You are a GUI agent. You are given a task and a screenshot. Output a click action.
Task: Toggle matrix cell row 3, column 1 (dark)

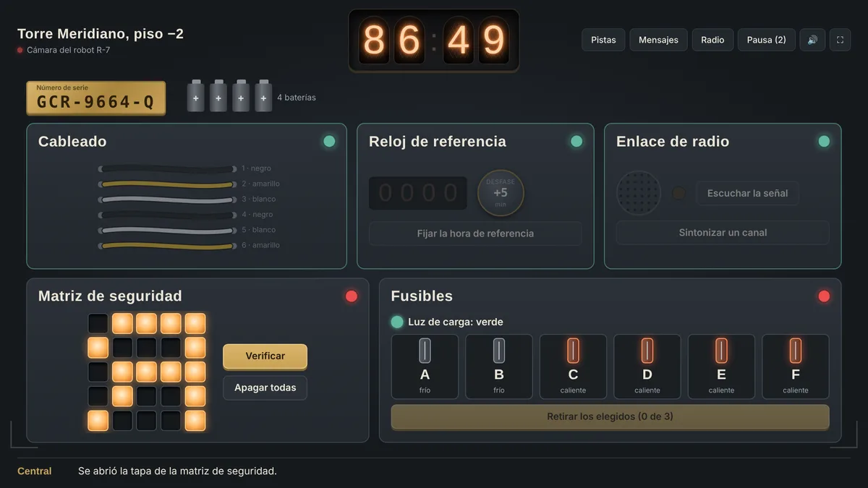point(98,372)
